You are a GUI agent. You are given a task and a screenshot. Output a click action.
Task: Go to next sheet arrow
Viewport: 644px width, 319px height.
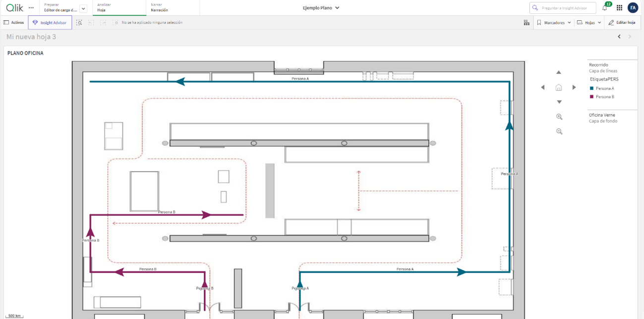[x=630, y=37]
